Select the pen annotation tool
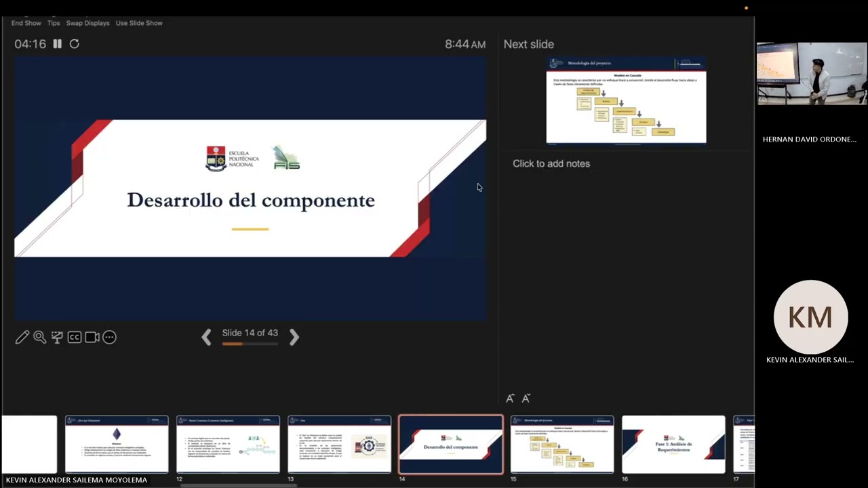The image size is (868, 488). 22,337
